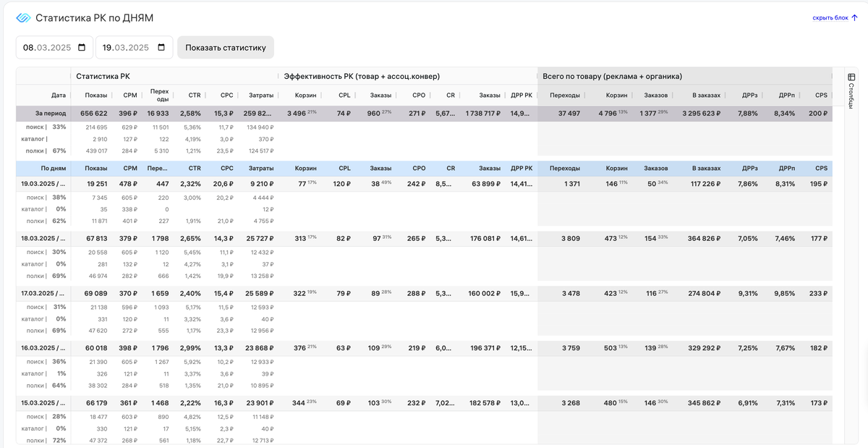Click period поиск impressions 214 695
This screenshot has width=868, height=448.
click(95, 127)
